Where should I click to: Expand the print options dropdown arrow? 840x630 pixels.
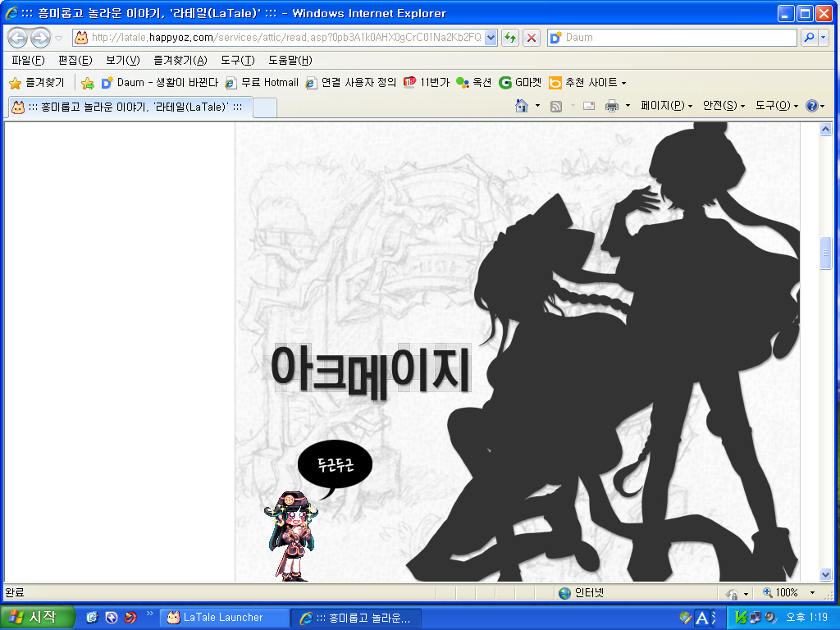628,106
